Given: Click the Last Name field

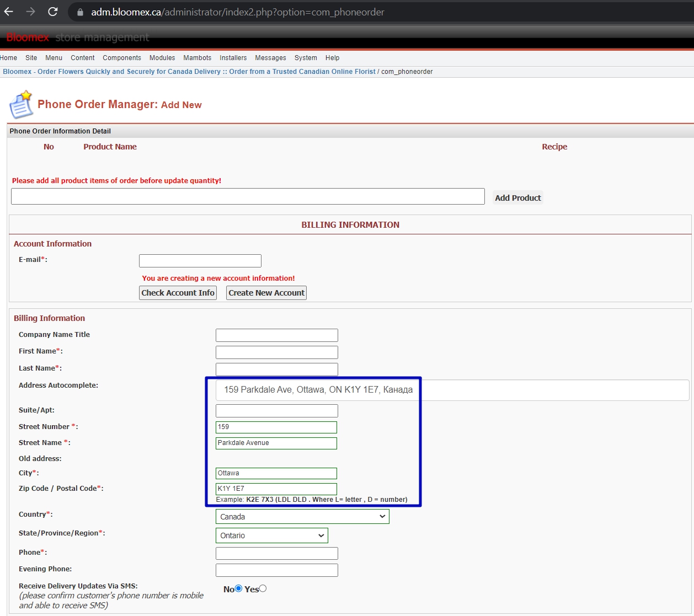Looking at the screenshot, I should [277, 369].
